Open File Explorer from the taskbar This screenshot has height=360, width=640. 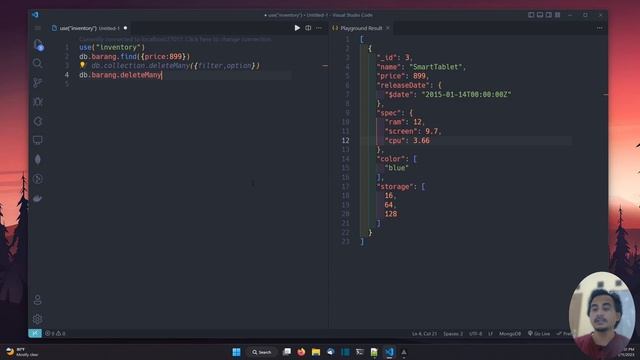click(x=316, y=352)
